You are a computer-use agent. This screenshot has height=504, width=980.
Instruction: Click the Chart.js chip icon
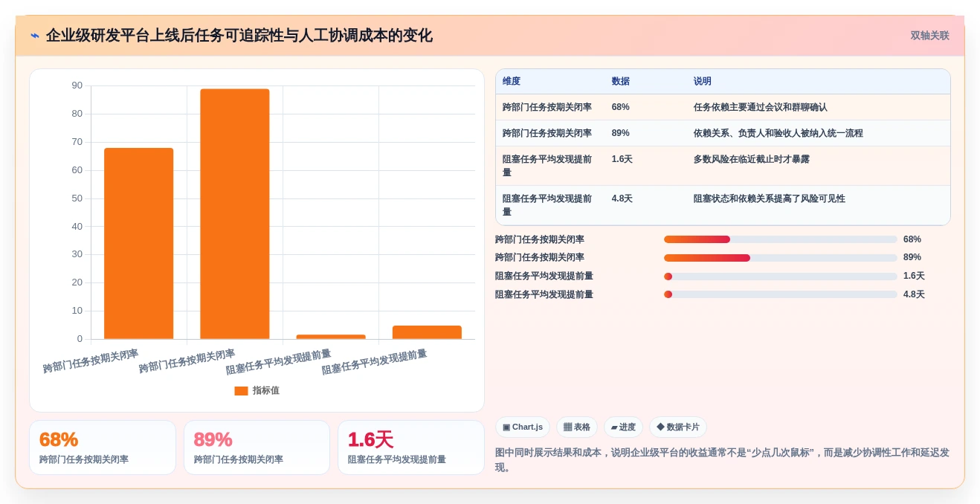coord(506,427)
